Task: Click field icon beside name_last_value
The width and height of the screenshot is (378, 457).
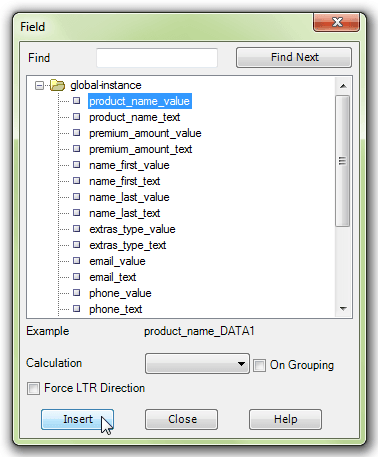Action: (77, 197)
